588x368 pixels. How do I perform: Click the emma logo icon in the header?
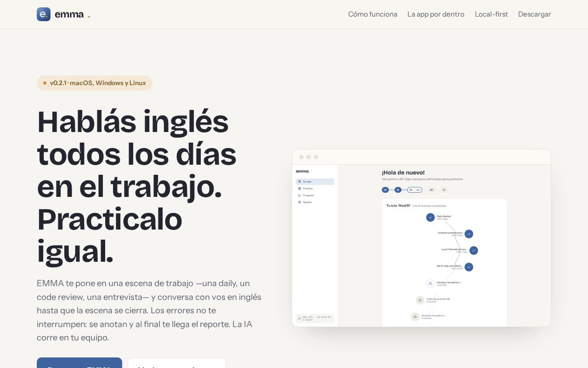click(x=44, y=14)
